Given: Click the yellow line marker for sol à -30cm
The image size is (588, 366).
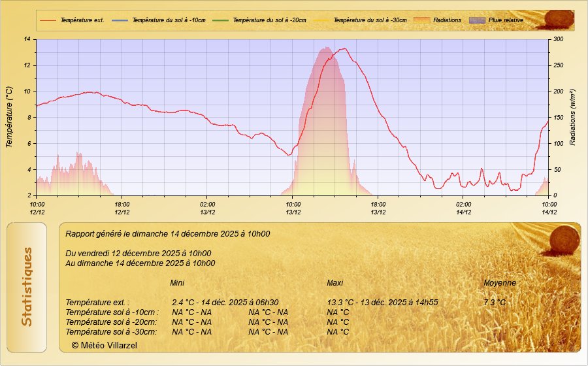Looking at the screenshot, I should pyautogui.click(x=321, y=20).
